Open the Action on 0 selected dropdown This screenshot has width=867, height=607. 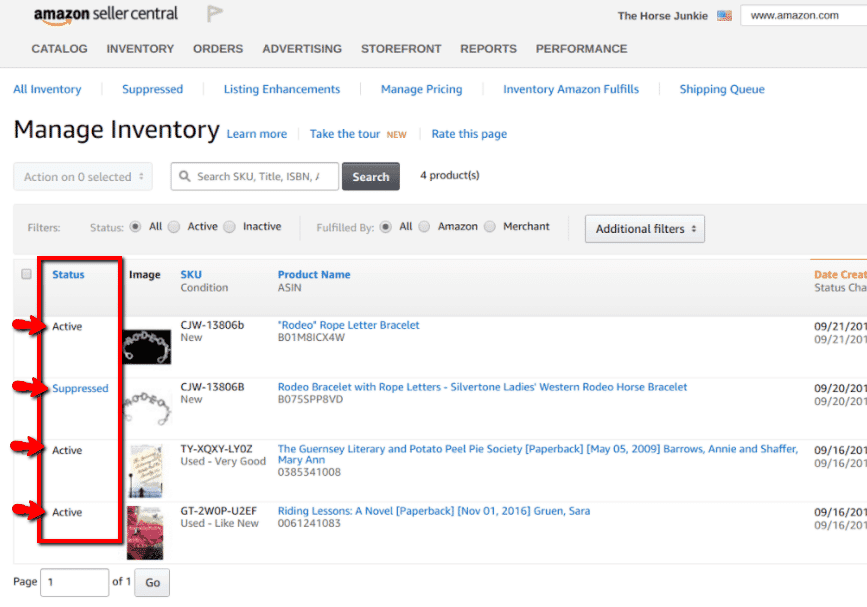tap(82, 176)
